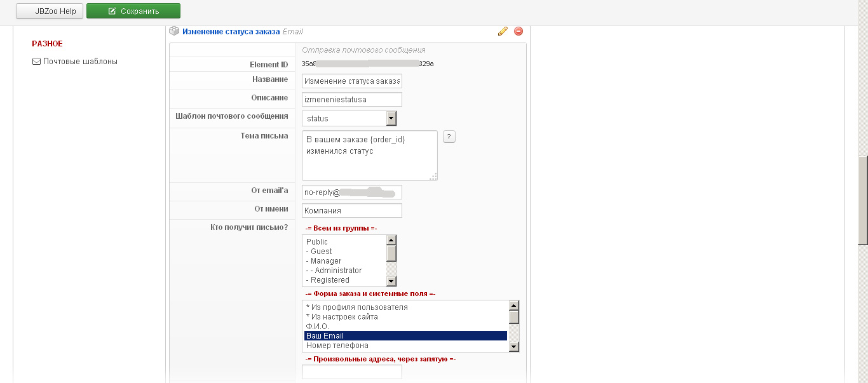Image resolution: width=868 pixels, height=383 pixels.
Task: Click the Описание text field
Action: tap(351, 100)
